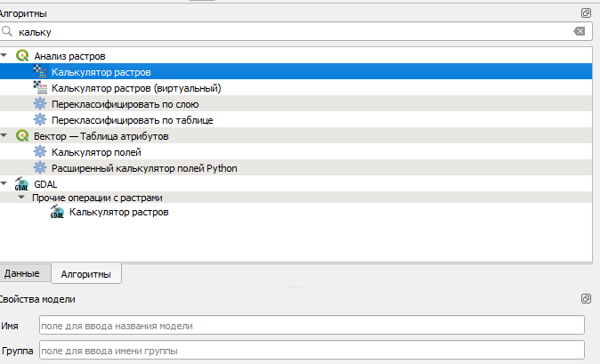Viewport: 600px width, 364px height.
Task: Click the GDAL Калькулятор растров icon
Action: [57, 212]
